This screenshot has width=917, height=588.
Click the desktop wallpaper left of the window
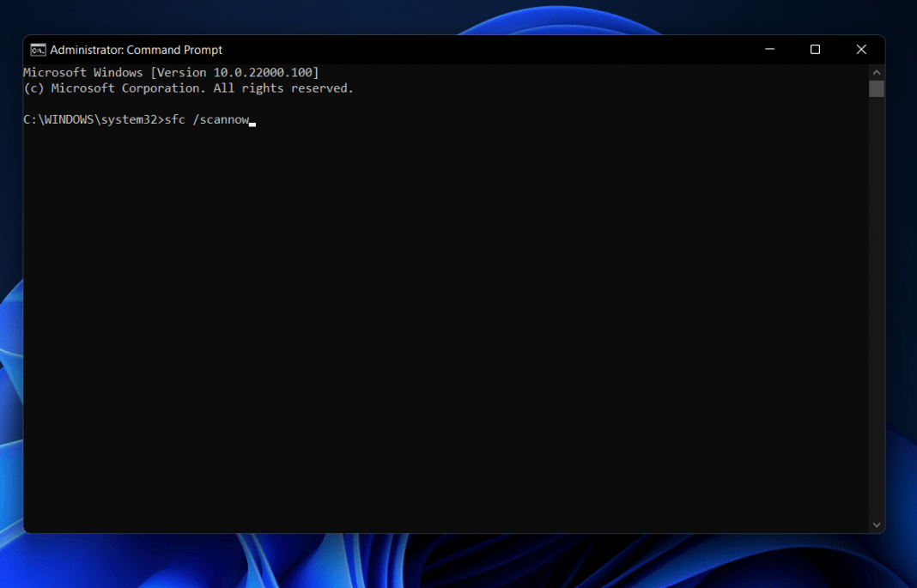click(x=10, y=343)
